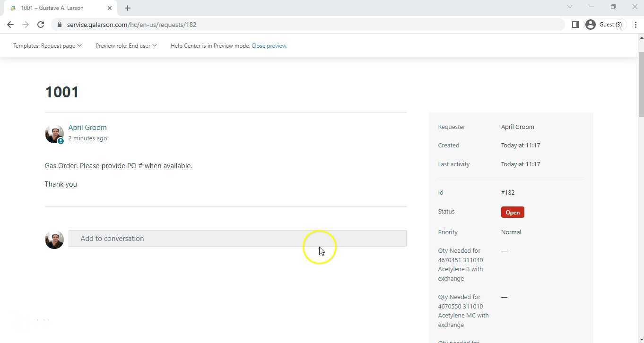Click the Add to conversation field
This screenshot has width=644, height=343.
click(x=237, y=239)
